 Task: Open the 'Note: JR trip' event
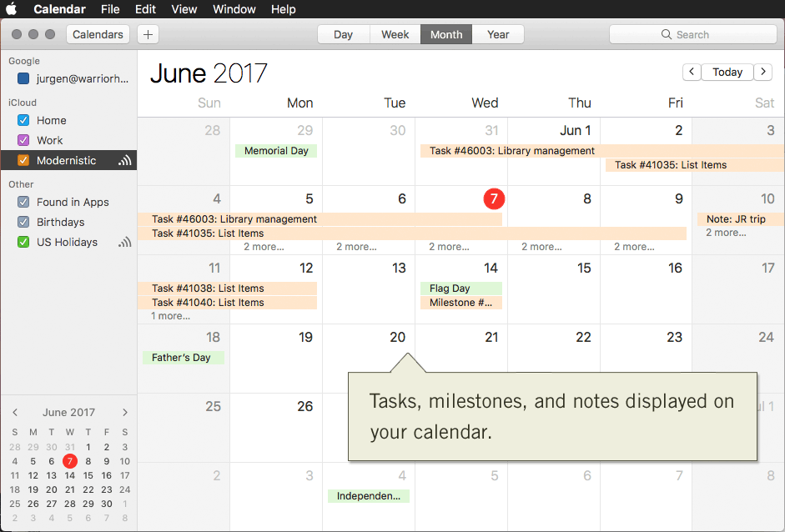pos(741,219)
